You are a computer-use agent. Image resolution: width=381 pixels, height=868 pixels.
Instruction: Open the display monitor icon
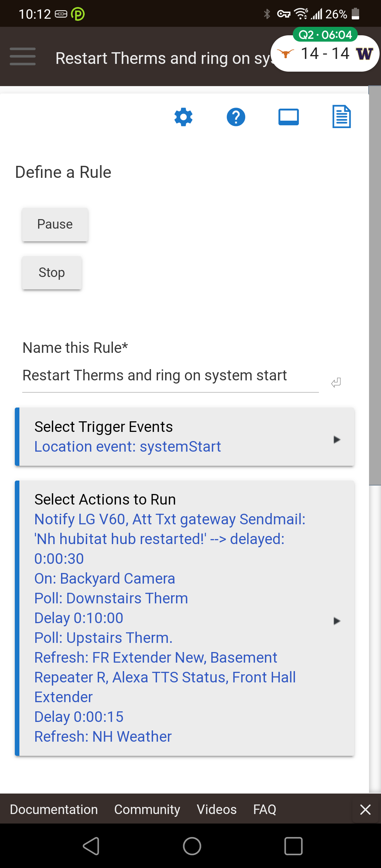(289, 117)
